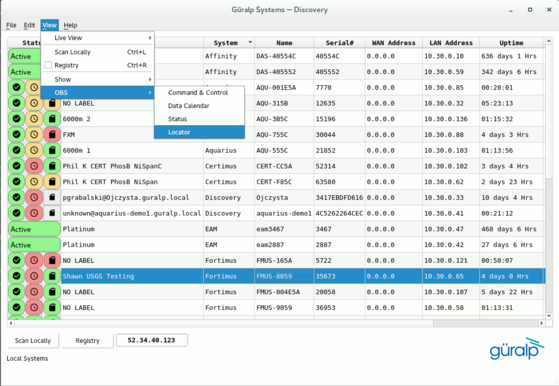Click red clock icon in Ojczysta row
559x386 pixels.
click(34, 197)
